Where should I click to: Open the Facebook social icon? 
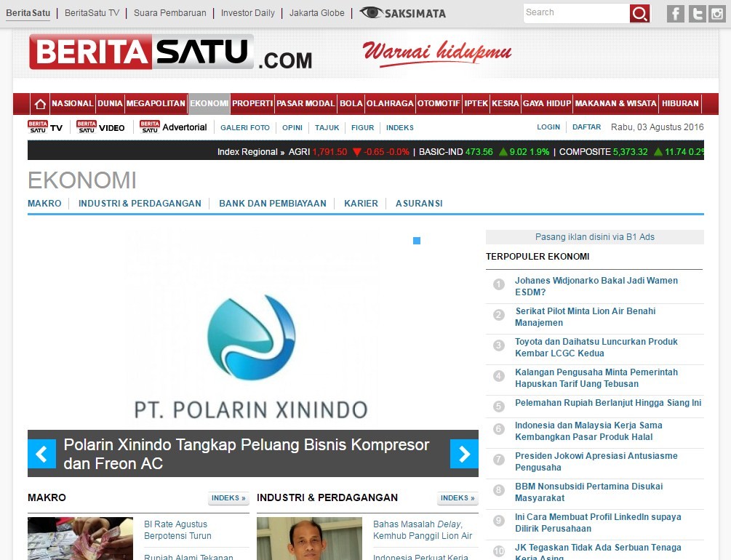click(676, 13)
